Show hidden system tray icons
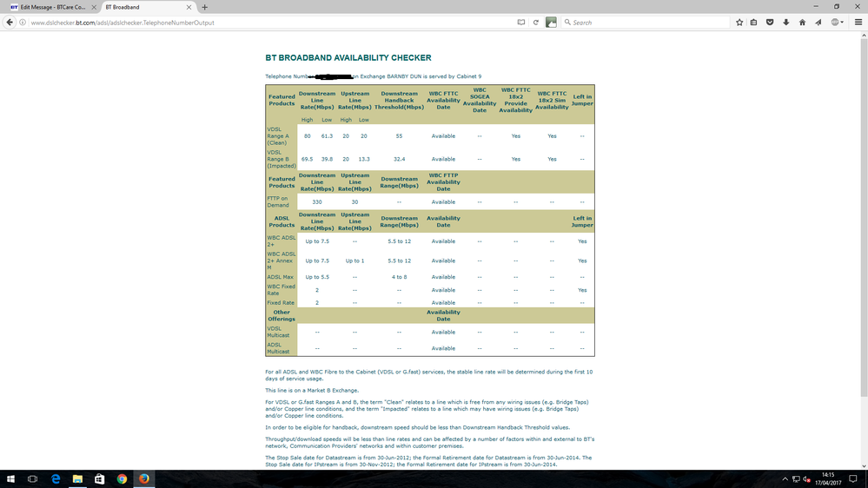Image resolution: width=868 pixels, height=488 pixels. tap(785, 479)
